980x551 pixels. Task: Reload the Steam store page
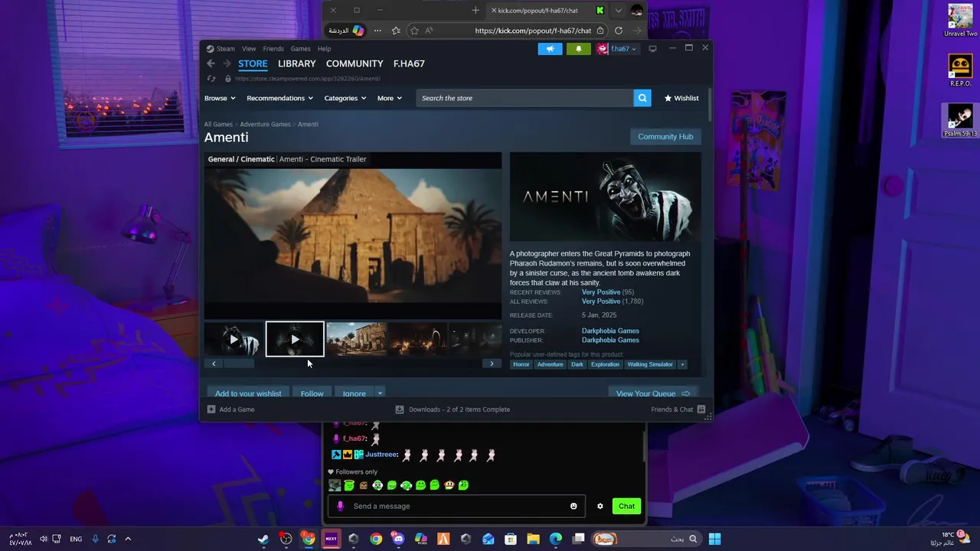tap(211, 78)
